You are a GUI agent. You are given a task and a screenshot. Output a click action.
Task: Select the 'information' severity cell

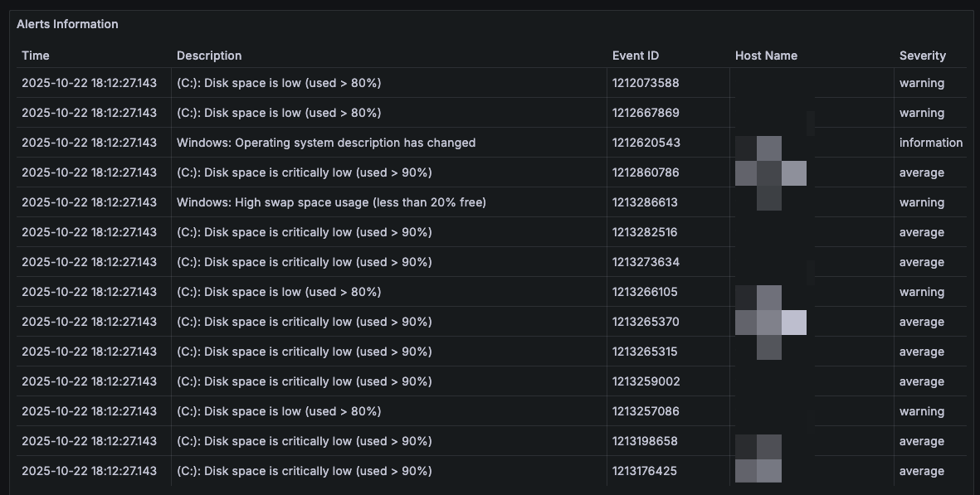click(930, 143)
